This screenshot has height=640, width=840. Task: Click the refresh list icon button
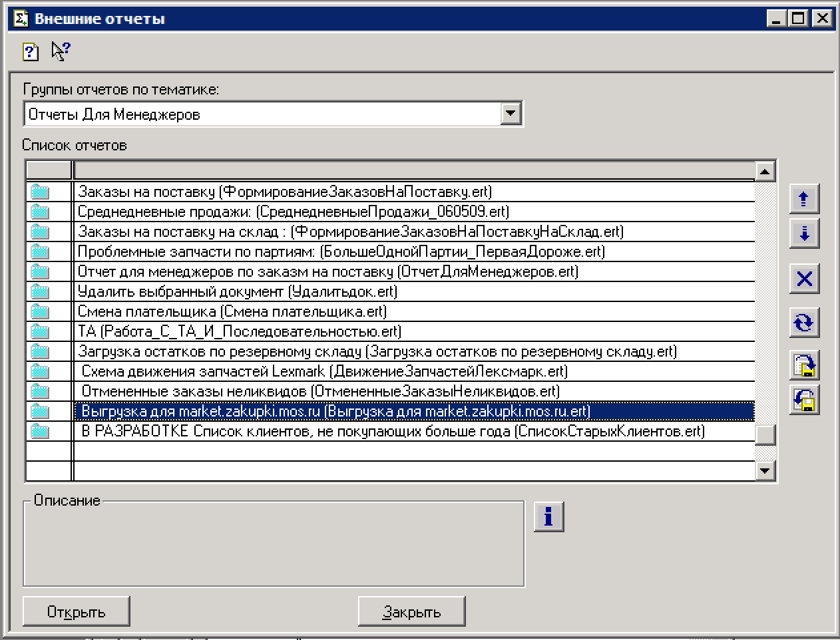coord(804,323)
